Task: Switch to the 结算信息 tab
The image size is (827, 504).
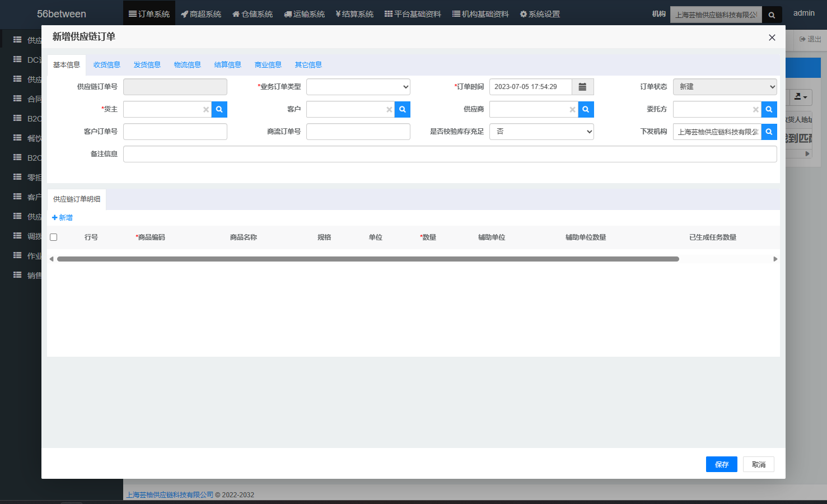Action: pos(228,65)
